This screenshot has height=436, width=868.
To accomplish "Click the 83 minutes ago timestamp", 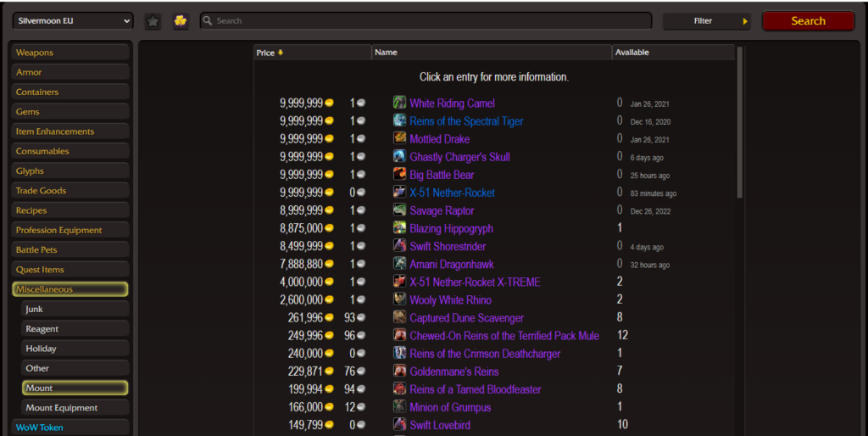I will 654,193.
